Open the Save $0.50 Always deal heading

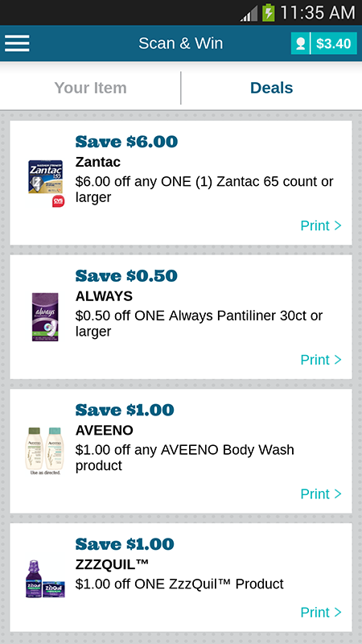pyautogui.click(x=126, y=275)
